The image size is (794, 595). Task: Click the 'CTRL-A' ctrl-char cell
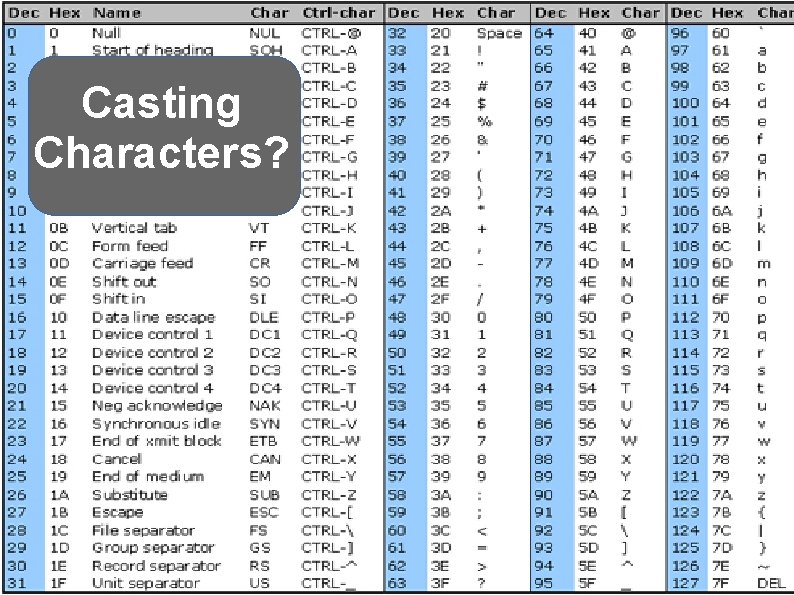(329, 50)
